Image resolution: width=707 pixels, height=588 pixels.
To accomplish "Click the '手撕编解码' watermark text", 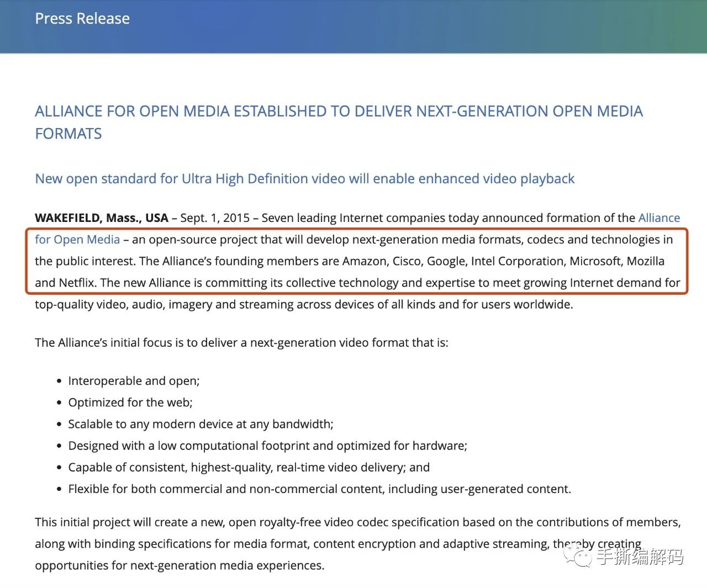I will point(640,557).
